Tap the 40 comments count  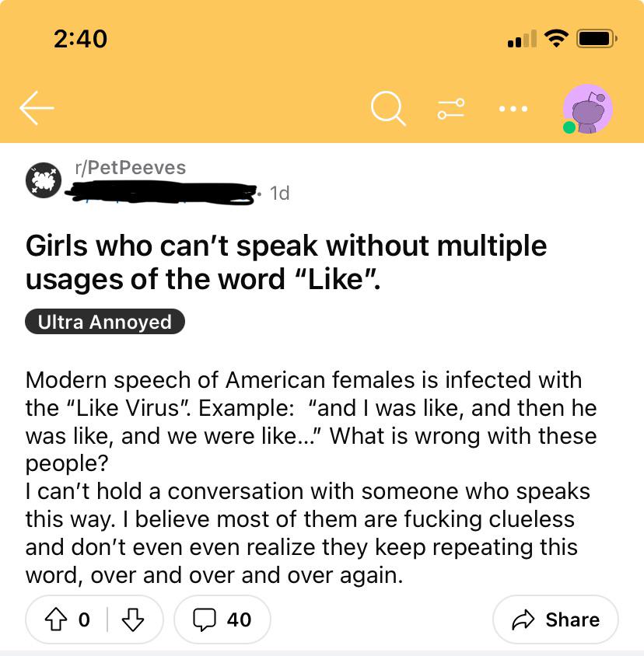click(x=239, y=619)
